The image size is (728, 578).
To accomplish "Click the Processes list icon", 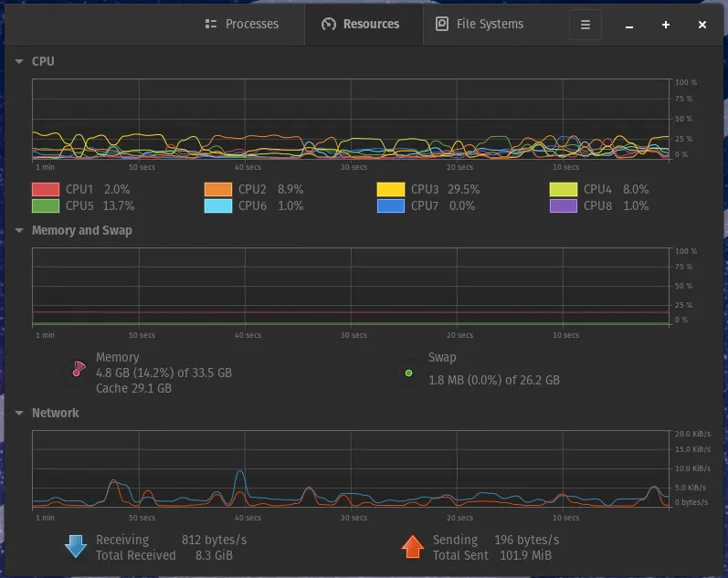I will click(211, 24).
